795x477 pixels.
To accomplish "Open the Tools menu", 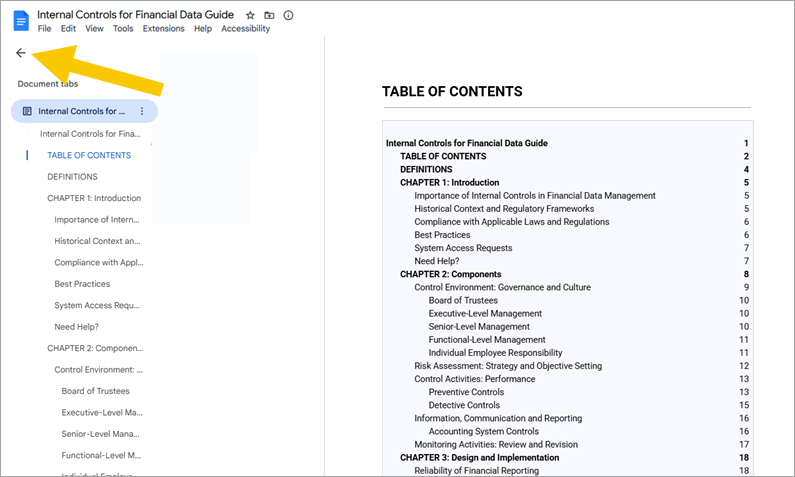I will pos(123,29).
